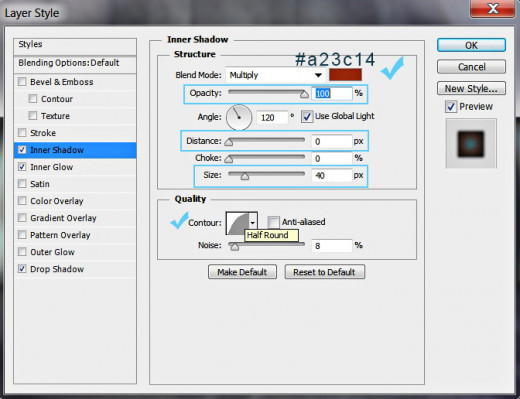520x399 pixels.
Task: Focus the Size value field
Action: click(332, 175)
